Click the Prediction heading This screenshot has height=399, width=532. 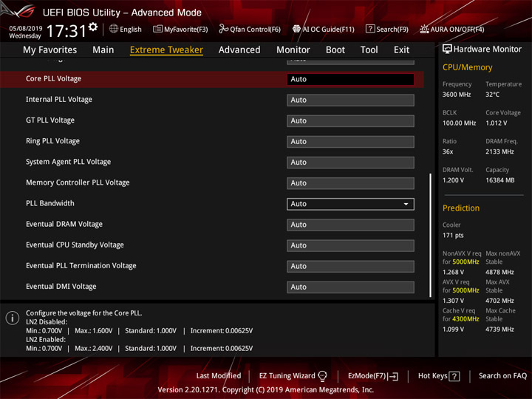pos(461,208)
